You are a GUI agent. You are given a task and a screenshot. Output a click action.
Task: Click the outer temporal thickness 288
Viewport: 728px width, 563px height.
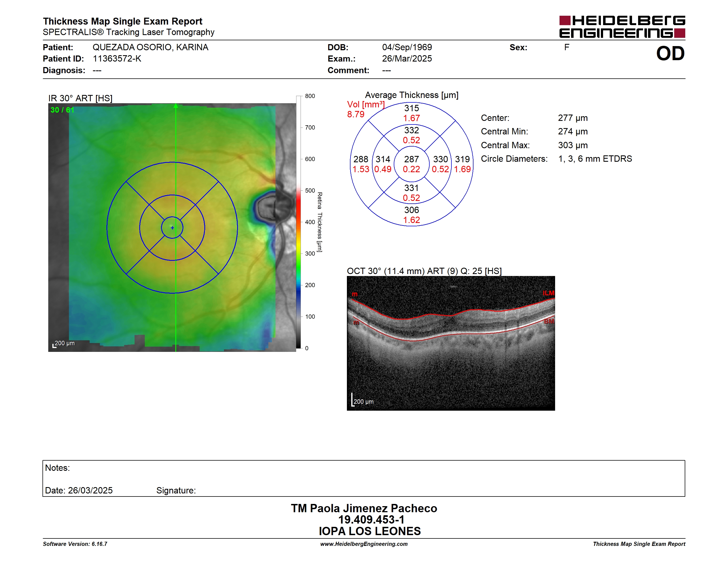[x=361, y=160]
